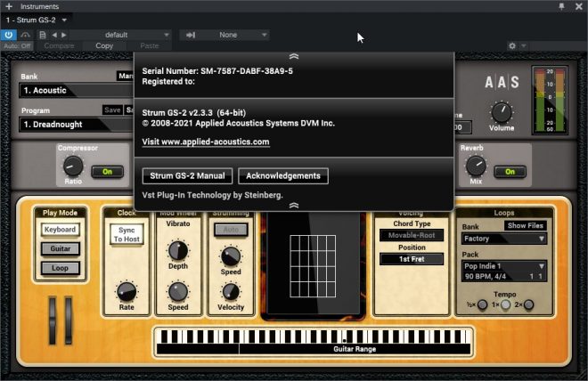Viewport: 588px width, 381px height.
Task: Click the program Save button
Action: 112,110
